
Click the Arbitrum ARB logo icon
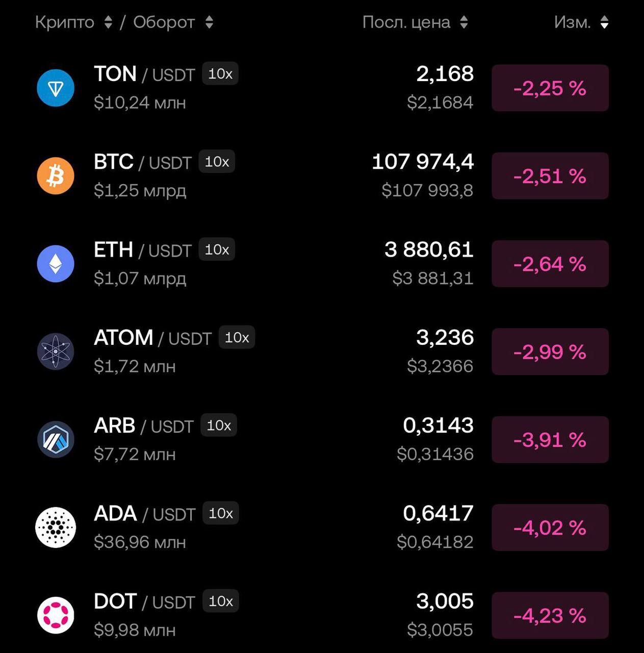56,439
